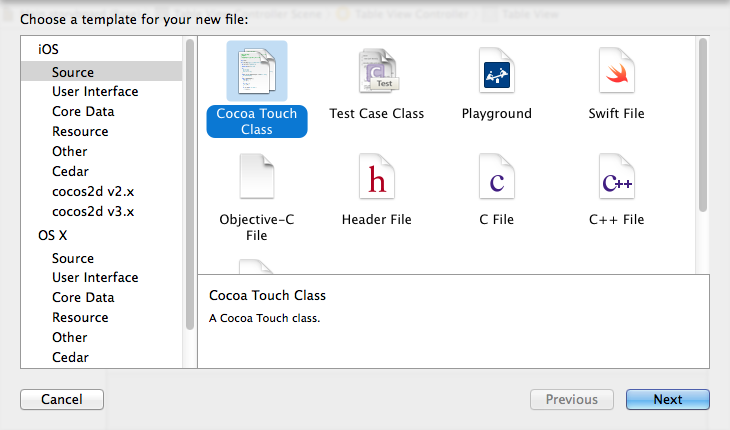The width and height of the screenshot is (730, 430).
Task: Choose the Test Case Class template icon
Action: pos(377,71)
